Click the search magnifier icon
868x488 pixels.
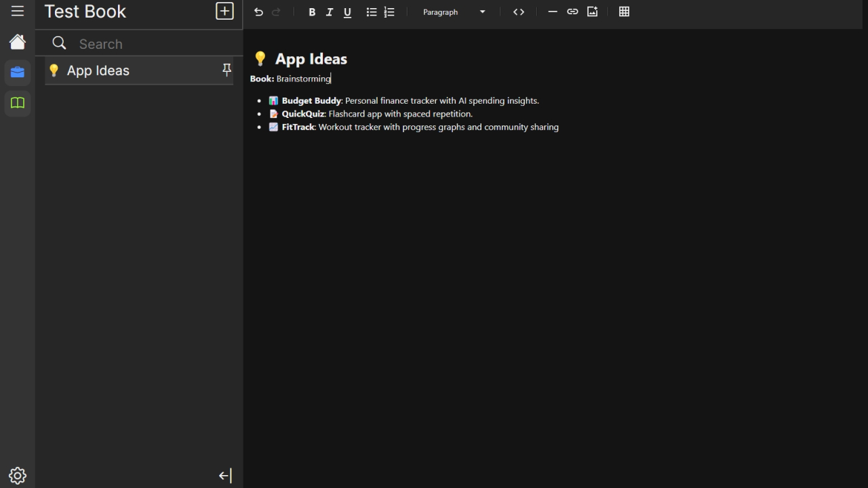[x=60, y=43]
